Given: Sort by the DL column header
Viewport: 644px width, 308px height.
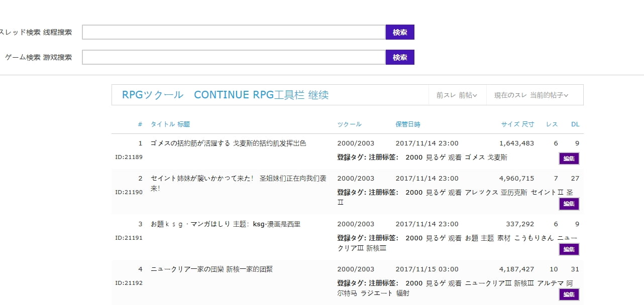Looking at the screenshot, I should pos(575,124).
